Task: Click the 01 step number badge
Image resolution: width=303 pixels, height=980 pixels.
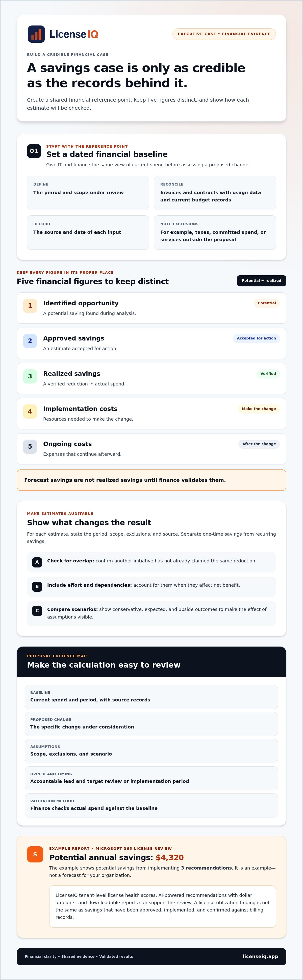Action: (x=34, y=151)
